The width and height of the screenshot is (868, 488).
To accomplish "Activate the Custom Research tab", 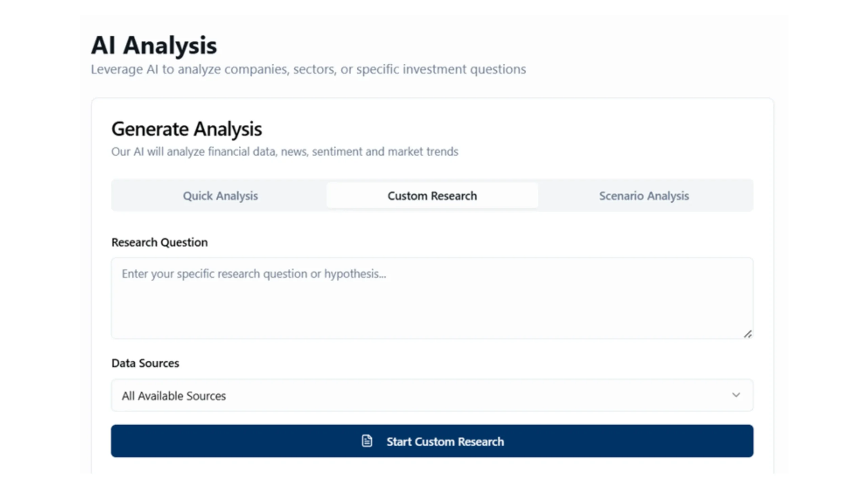I will (x=432, y=196).
